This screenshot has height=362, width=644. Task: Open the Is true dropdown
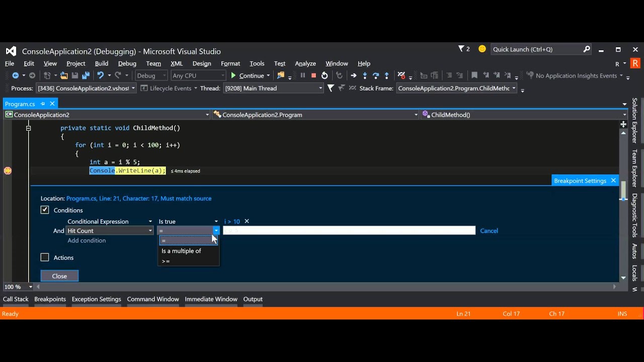point(188,221)
